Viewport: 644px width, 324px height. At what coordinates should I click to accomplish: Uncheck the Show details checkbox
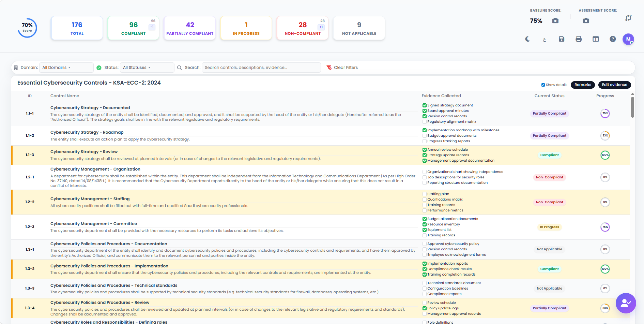(x=543, y=85)
